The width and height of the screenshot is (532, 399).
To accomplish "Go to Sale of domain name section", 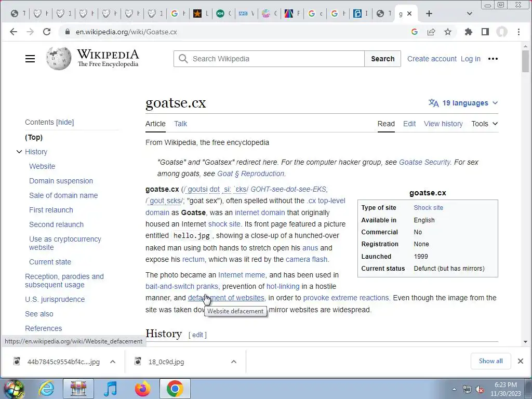I will (x=63, y=195).
